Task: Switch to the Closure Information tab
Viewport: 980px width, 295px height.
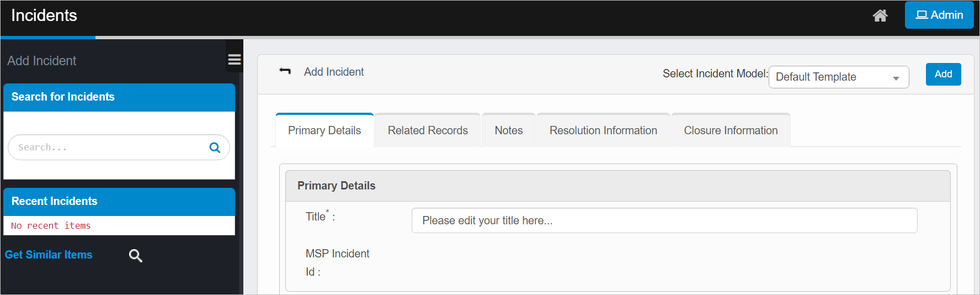Action: click(731, 130)
